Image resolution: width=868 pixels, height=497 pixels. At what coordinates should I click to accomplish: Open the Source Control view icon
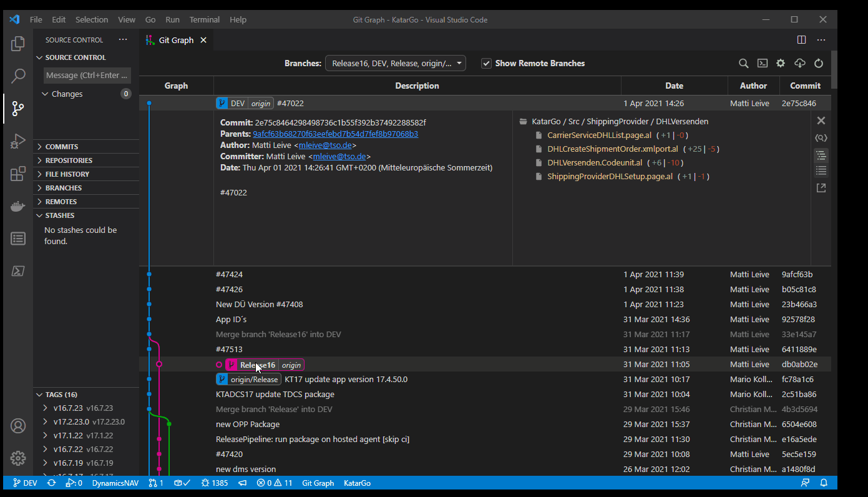coord(18,109)
